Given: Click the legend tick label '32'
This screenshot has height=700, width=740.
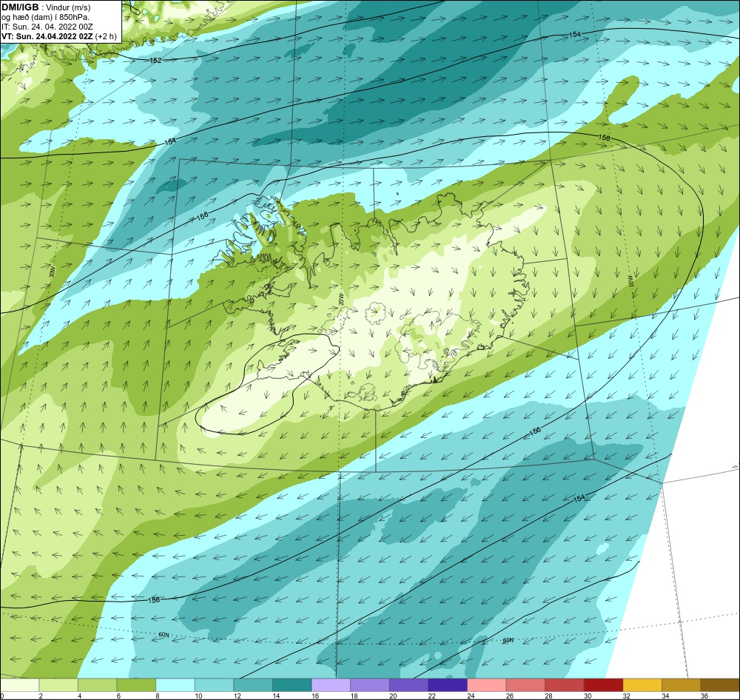Looking at the screenshot, I should pos(627,696).
